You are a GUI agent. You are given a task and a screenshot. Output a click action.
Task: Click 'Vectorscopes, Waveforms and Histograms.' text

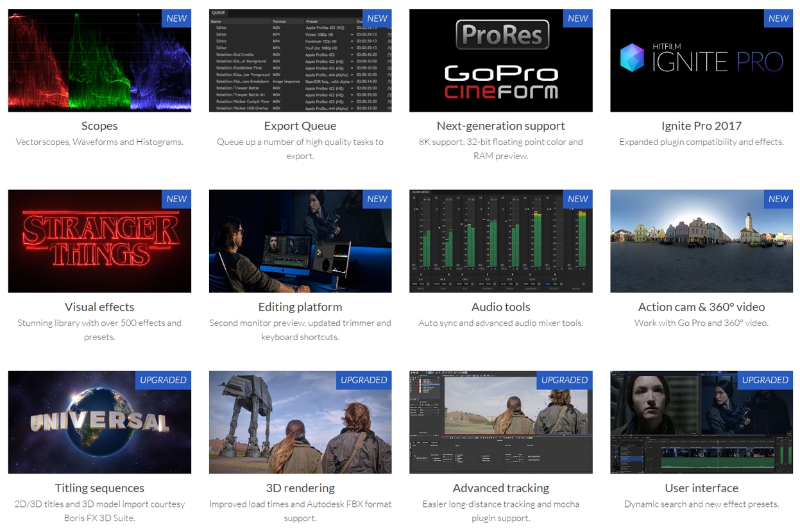click(99, 142)
